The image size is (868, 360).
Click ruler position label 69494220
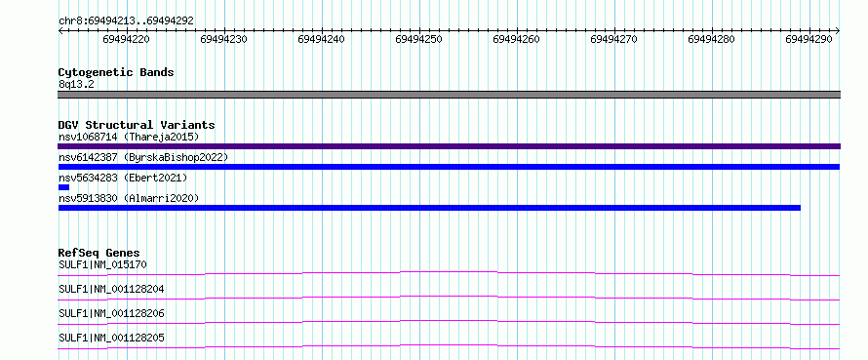click(x=126, y=39)
